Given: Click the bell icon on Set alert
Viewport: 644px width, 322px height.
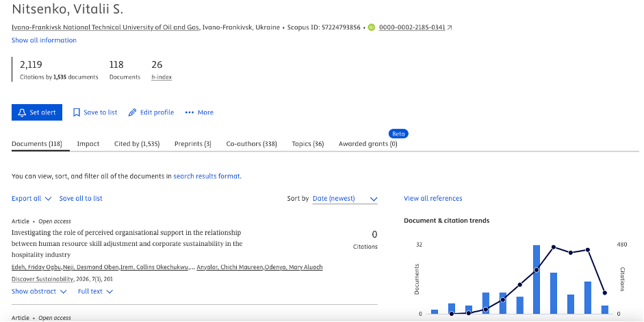Looking at the screenshot, I should point(22,112).
